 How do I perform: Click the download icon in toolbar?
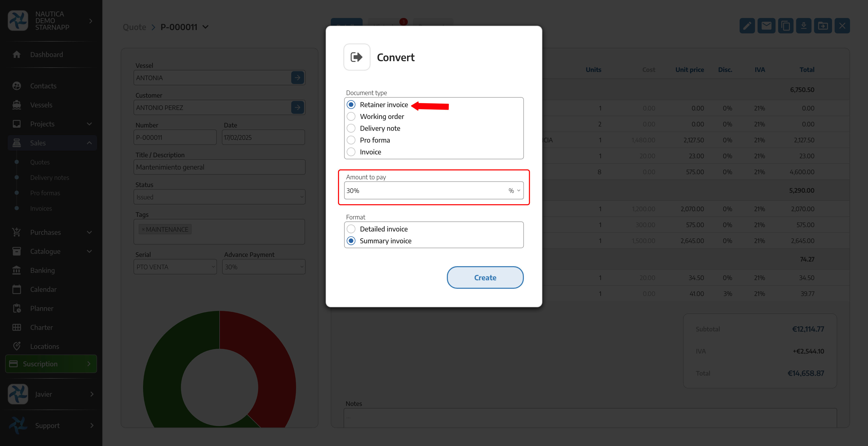click(804, 26)
